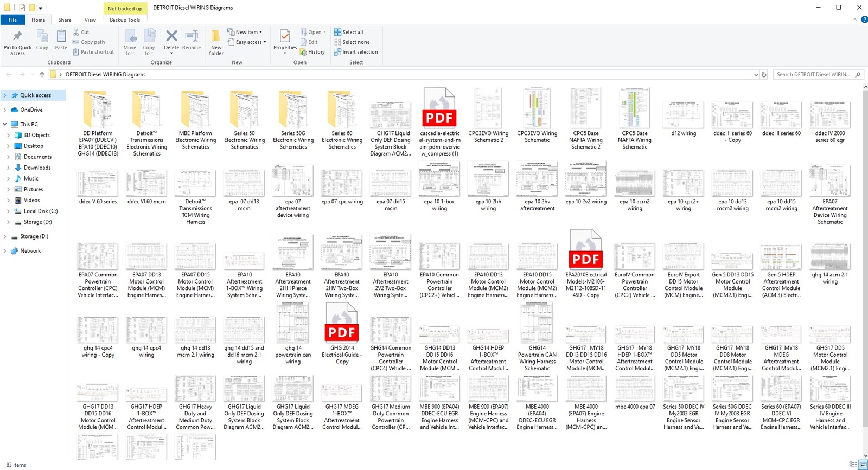Click the Delete icon in ribbon
Viewport: 868px width, 470px height.
[x=171, y=37]
